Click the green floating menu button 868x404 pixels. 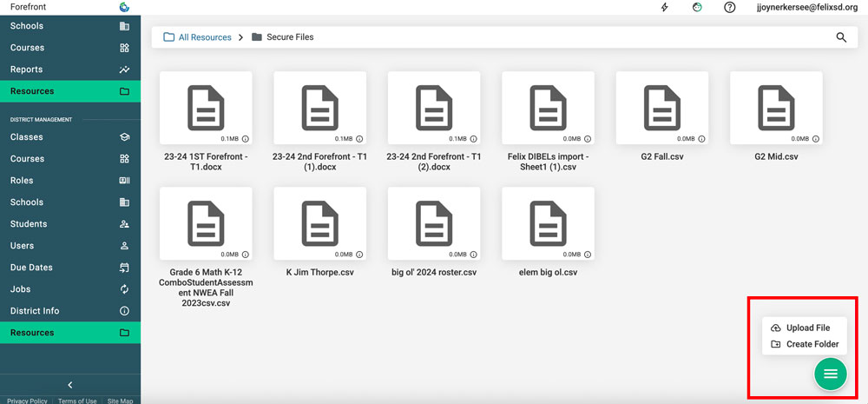[x=830, y=374]
